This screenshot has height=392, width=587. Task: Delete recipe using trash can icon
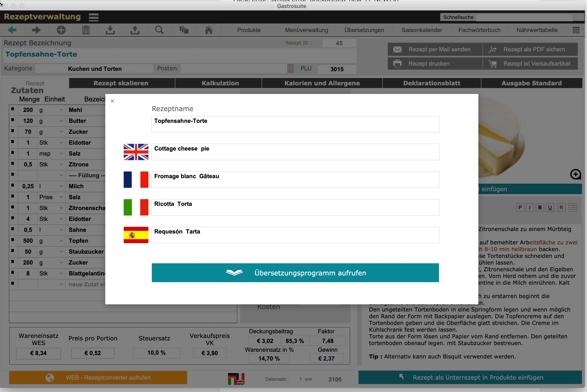pos(86,30)
